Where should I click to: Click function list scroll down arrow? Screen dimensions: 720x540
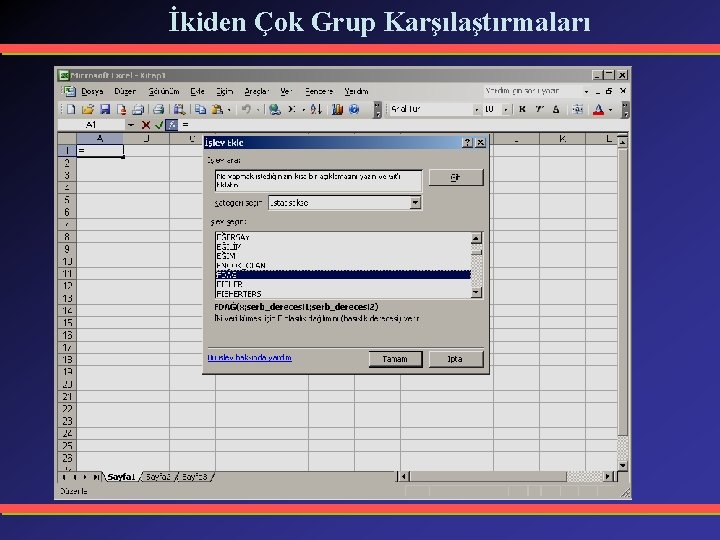(x=476, y=292)
